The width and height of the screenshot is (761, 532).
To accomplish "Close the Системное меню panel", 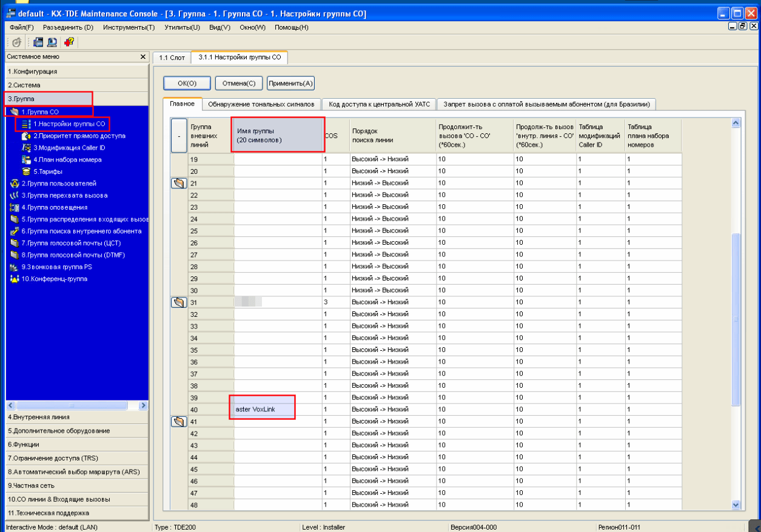I will (x=143, y=56).
